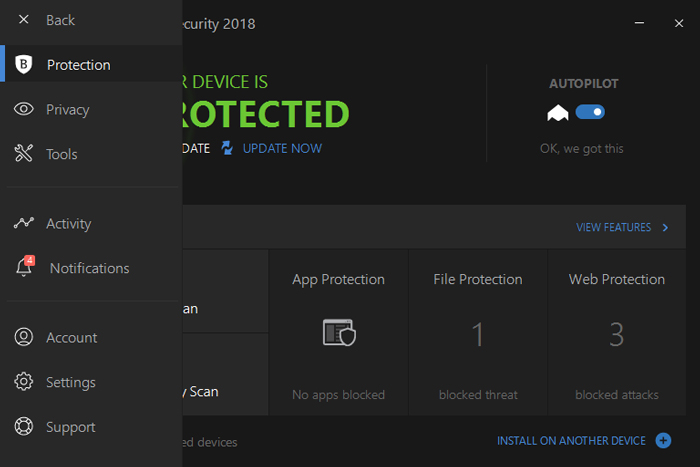Click Install On Another Device link
Image resolution: width=700 pixels, height=467 pixels.
click(x=573, y=440)
